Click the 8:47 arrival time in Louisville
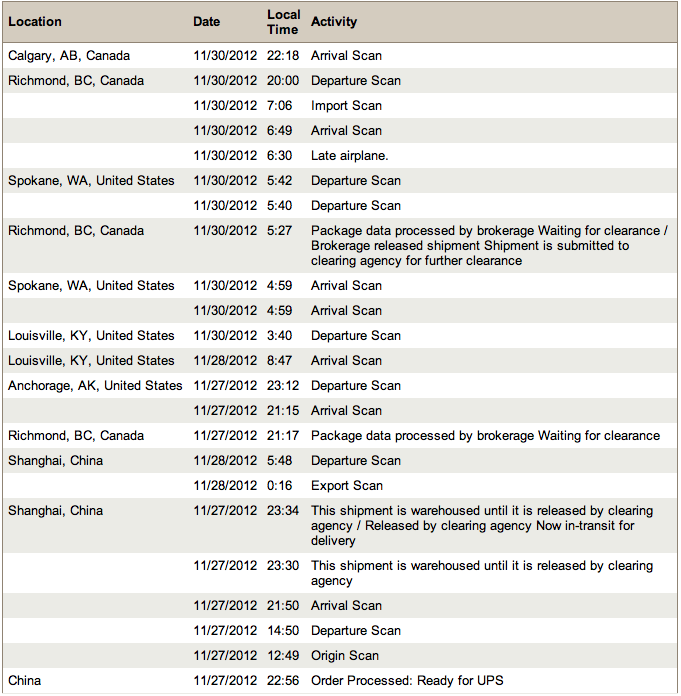 coord(281,361)
